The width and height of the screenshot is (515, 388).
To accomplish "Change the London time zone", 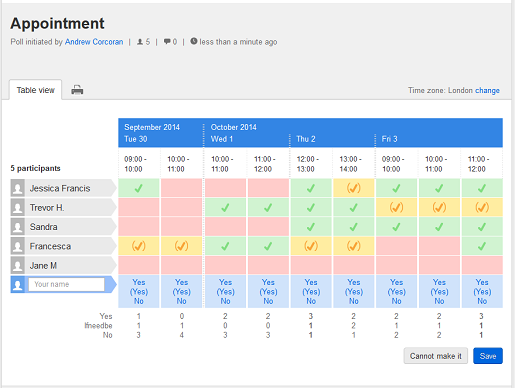I will tap(487, 90).
